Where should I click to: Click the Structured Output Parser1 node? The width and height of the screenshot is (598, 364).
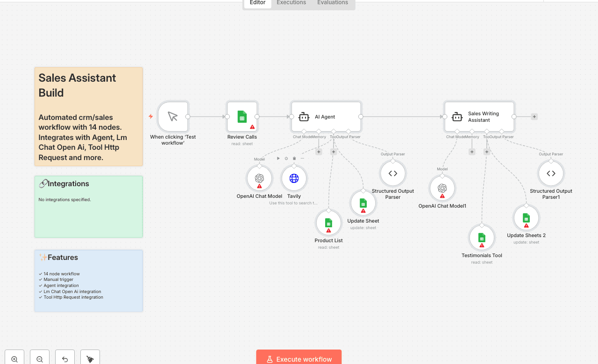tap(551, 174)
